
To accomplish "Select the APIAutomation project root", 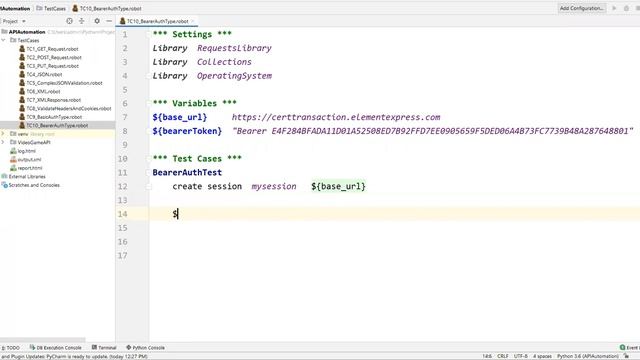I will pyautogui.click(x=27, y=32).
